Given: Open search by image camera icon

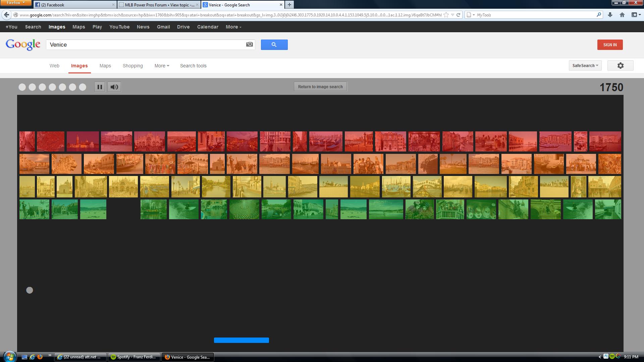Looking at the screenshot, I should (x=249, y=44).
